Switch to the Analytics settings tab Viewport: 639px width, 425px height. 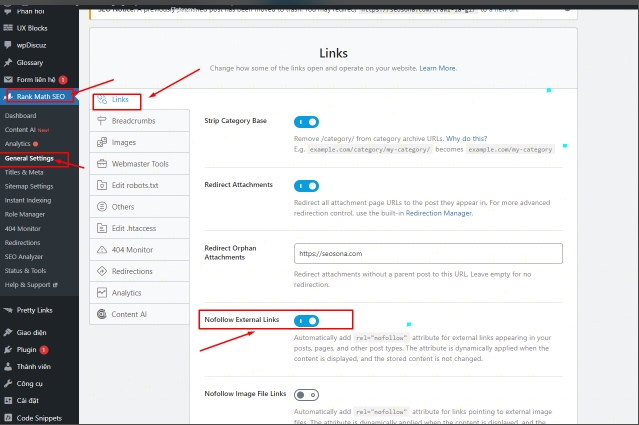coord(126,293)
